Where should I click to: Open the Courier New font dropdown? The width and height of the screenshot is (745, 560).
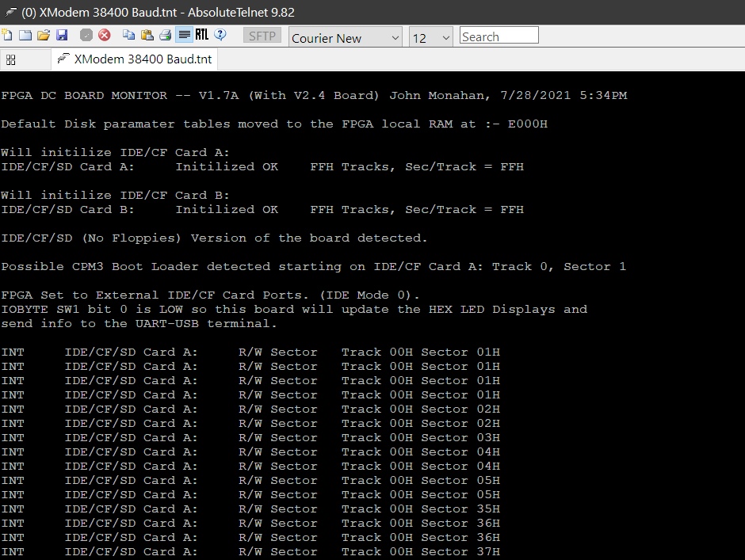[346, 37]
